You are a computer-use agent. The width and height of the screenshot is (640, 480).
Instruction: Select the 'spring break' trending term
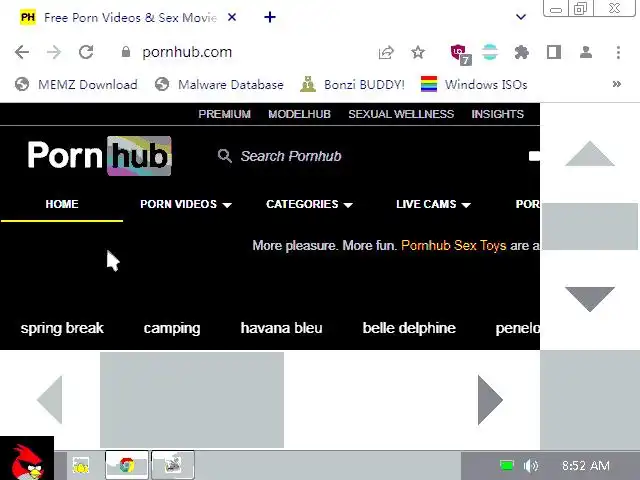click(62, 328)
